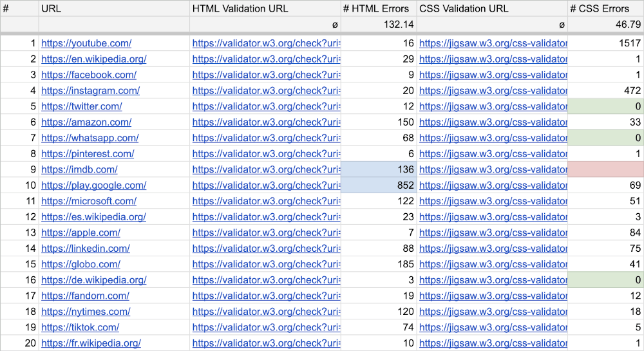The height and width of the screenshot is (351, 644).
Task: Open the https://twitter.com/ link
Action: [81, 106]
